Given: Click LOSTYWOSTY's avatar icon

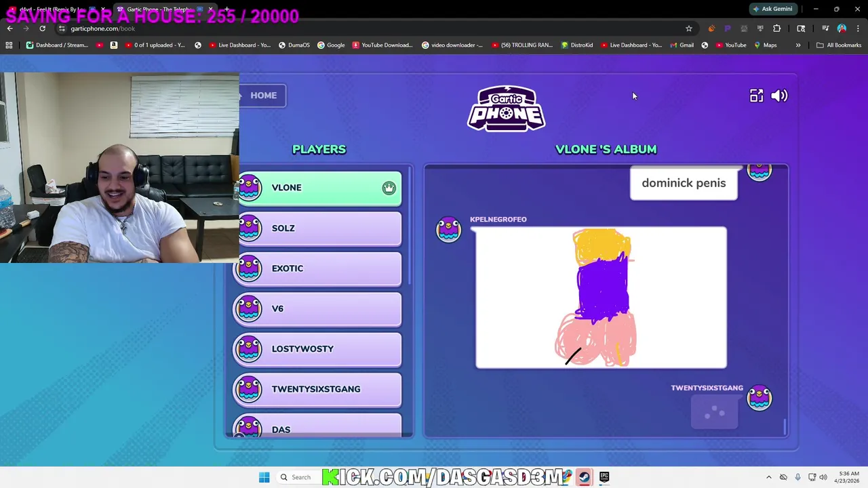Looking at the screenshot, I should pyautogui.click(x=249, y=349).
